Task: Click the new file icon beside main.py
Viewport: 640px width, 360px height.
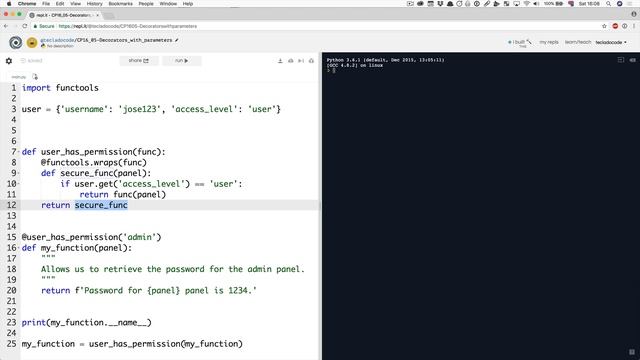Action: [x=35, y=77]
